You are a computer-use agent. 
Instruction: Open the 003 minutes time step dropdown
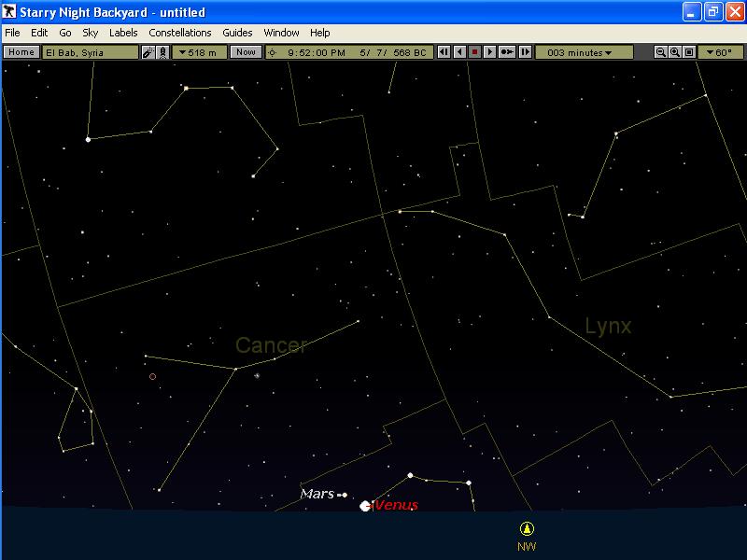[585, 52]
